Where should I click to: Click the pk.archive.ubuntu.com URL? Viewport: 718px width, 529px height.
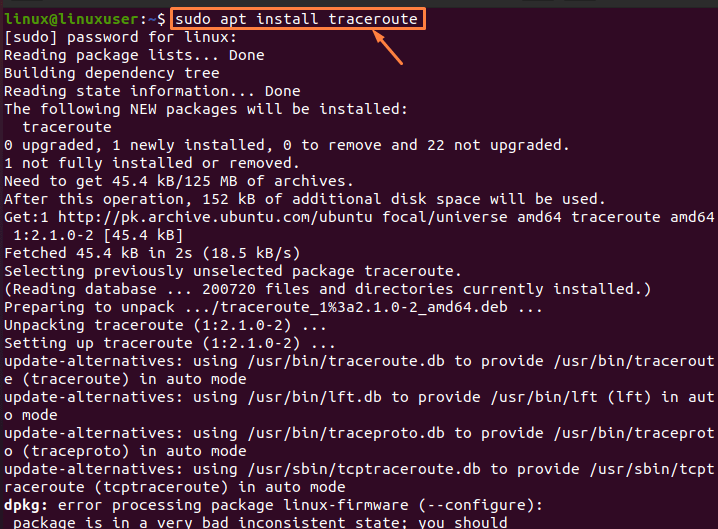point(215,217)
